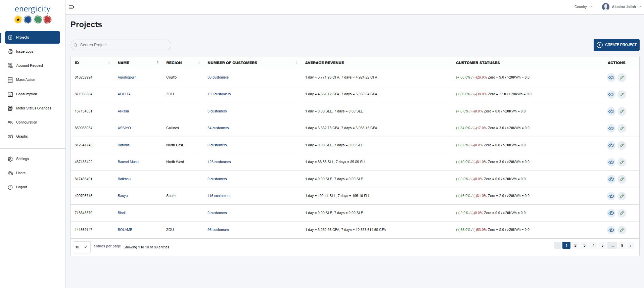Go to previous page arrow
The height and width of the screenshot is (288, 644).
pos(558,245)
